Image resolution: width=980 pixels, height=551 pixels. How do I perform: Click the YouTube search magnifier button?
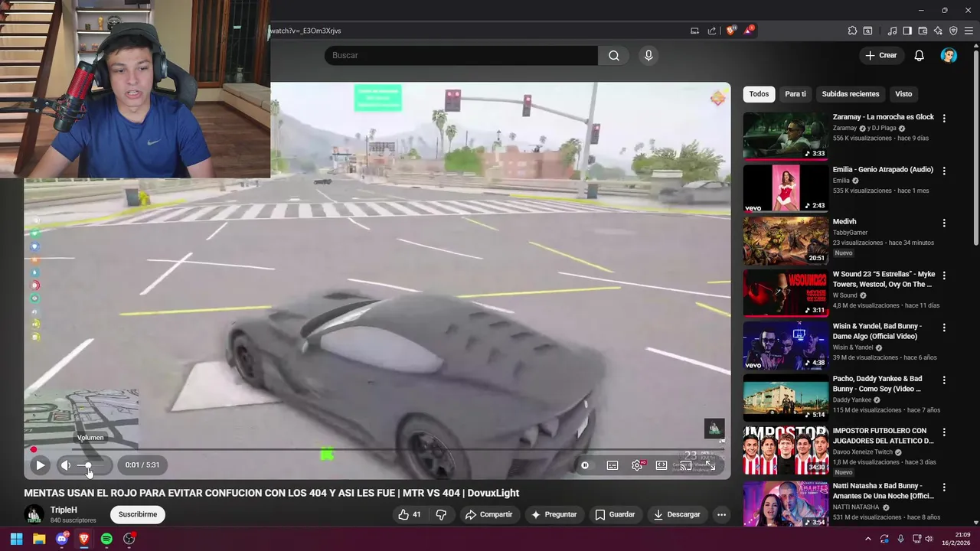point(614,55)
